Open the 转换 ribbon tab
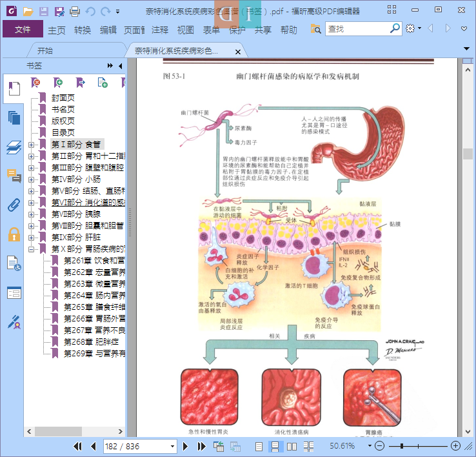476x457 pixels. coord(83,30)
